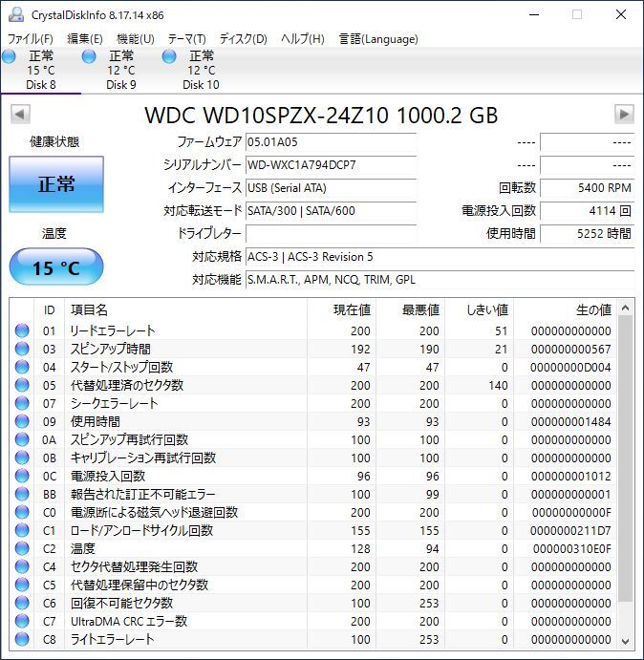Click the SMART list vertical scrollbar thumb
This screenshot has height=660, width=644.
click(625, 458)
